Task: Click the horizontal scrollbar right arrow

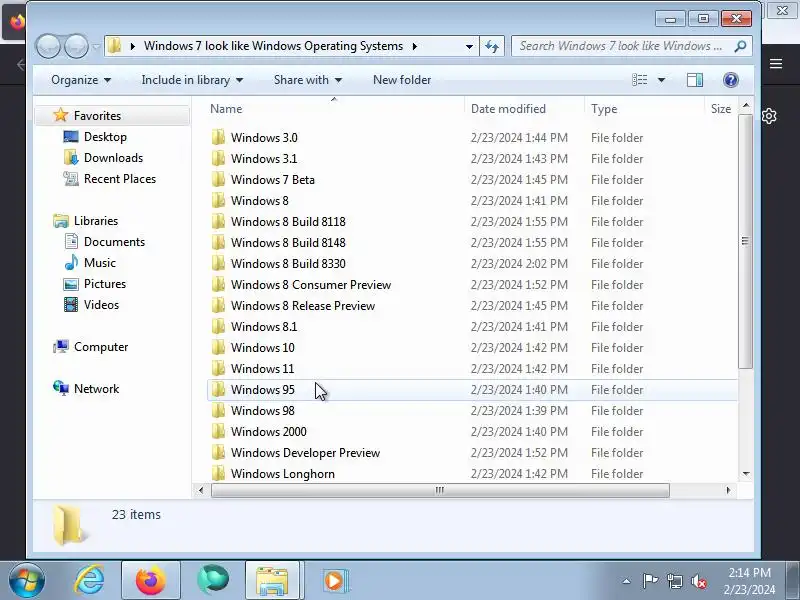Action: pos(728,490)
